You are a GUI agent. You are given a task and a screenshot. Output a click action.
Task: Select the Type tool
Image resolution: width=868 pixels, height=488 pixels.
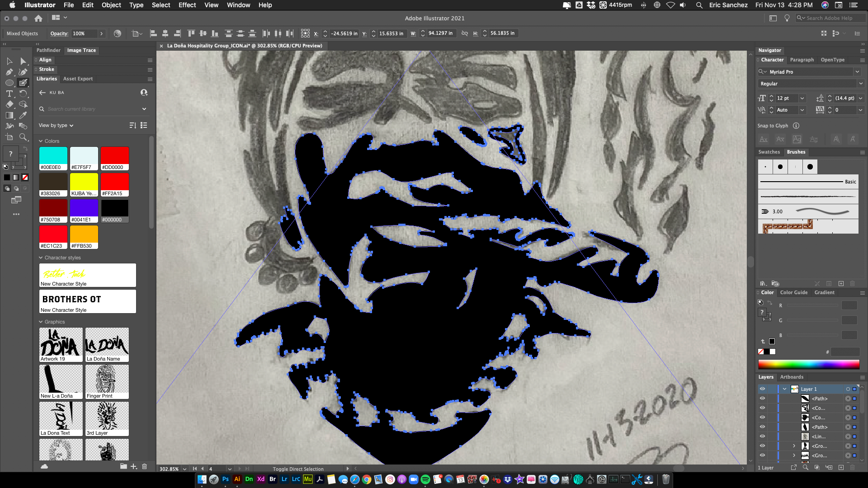9,94
